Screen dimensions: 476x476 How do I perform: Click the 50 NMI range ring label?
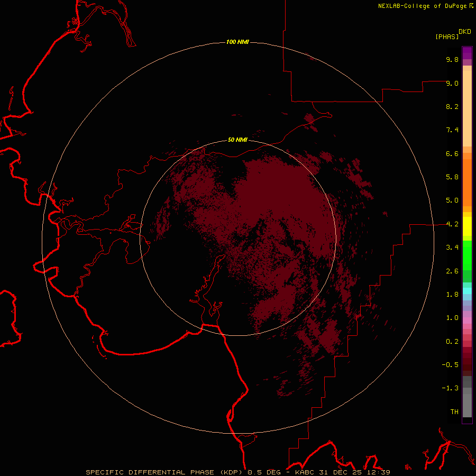(x=237, y=140)
